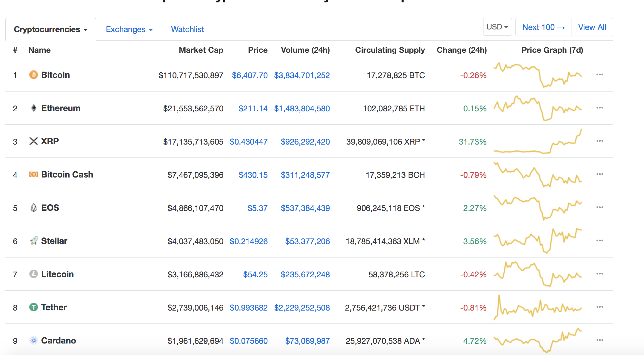
Task: Go to the Watchlist tab
Action: tap(187, 29)
